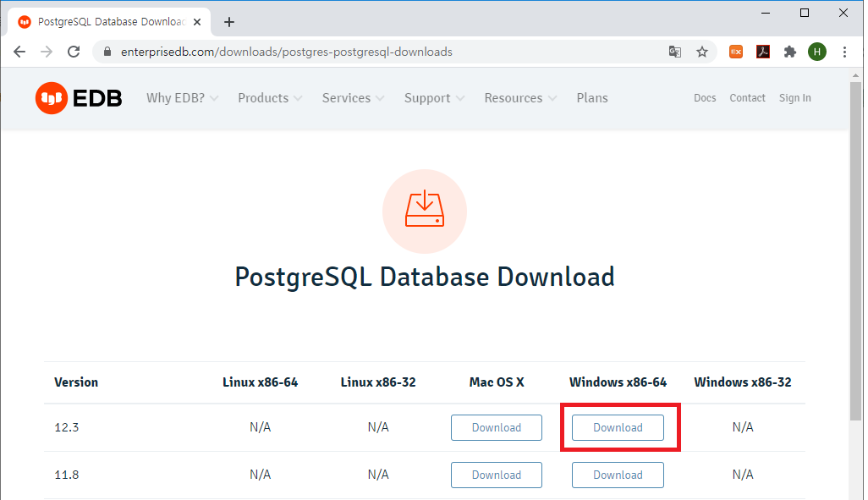Reload the current page
This screenshot has width=868, height=500.
(x=74, y=52)
